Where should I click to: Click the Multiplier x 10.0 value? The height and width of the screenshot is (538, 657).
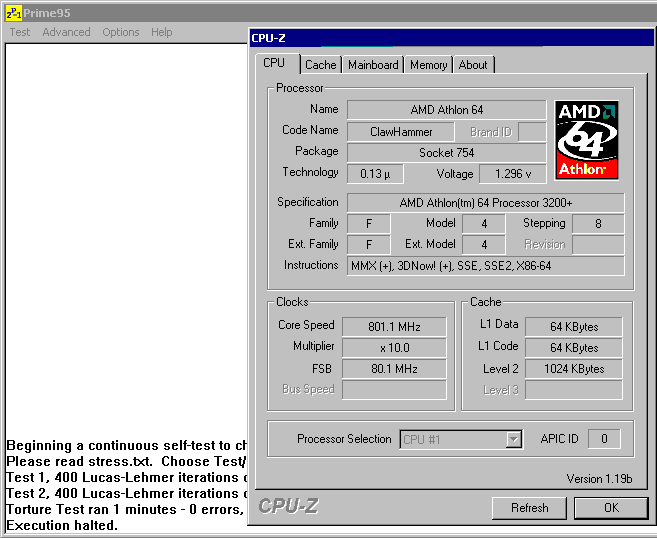click(x=394, y=348)
